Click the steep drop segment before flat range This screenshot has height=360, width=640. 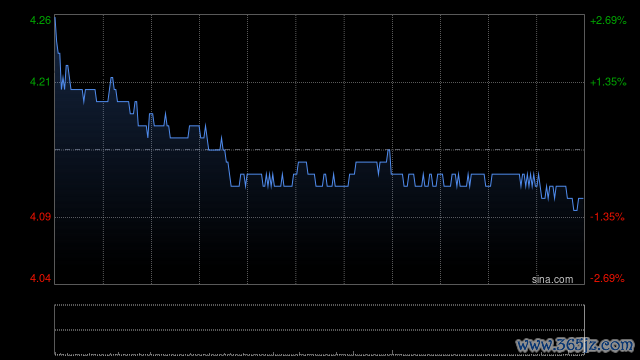click(228, 168)
